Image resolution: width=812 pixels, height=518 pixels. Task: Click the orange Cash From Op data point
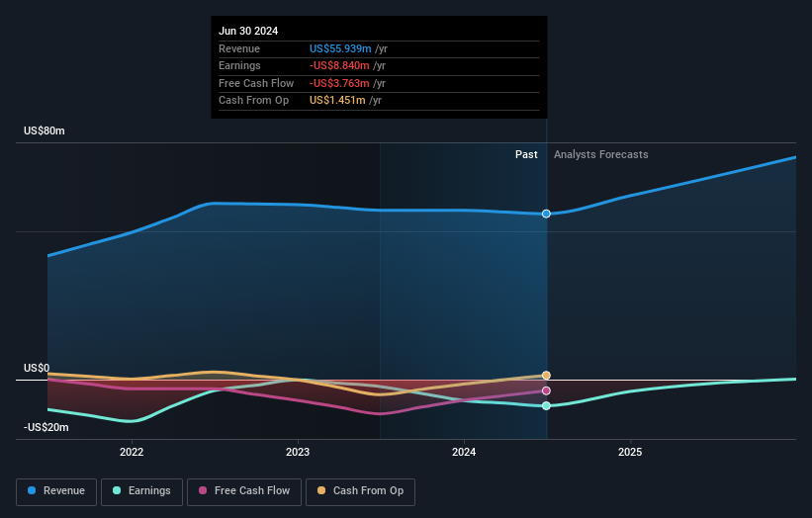click(x=546, y=376)
